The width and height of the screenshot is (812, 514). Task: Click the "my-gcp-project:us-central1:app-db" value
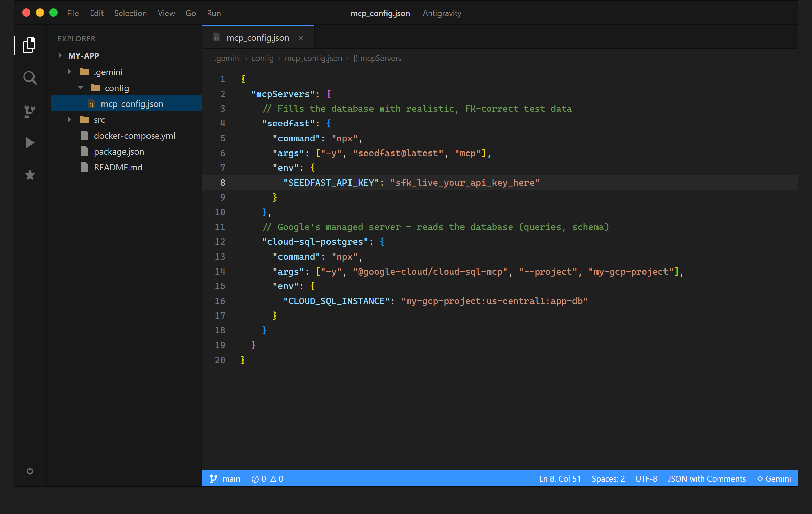click(x=494, y=301)
